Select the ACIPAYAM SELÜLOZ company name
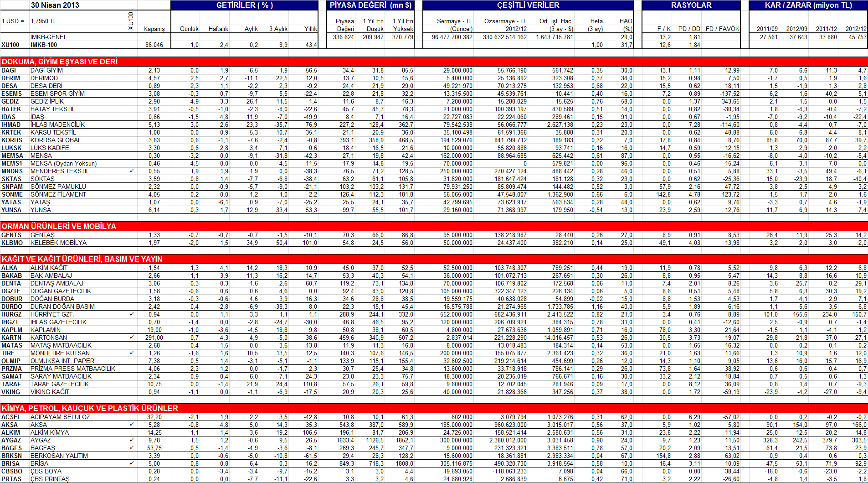Viewport: 868px width, 483px height. [60, 417]
